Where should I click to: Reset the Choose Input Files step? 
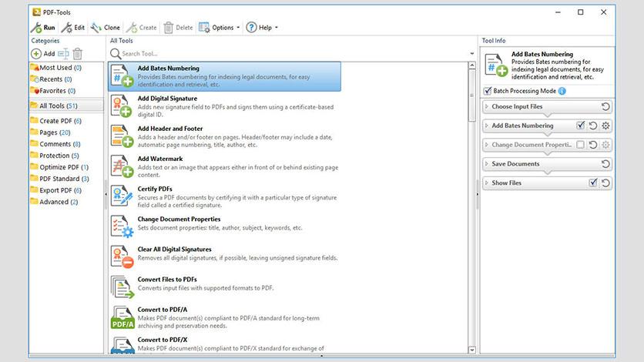click(605, 106)
